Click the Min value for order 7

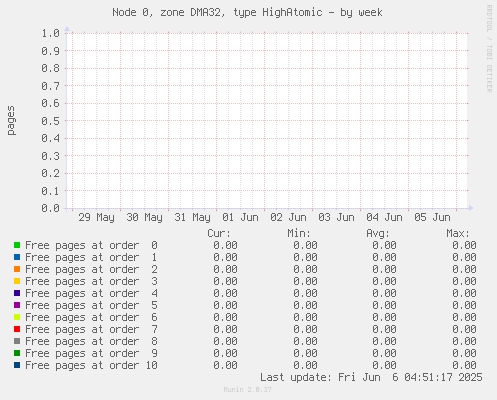[x=305, y=330]
